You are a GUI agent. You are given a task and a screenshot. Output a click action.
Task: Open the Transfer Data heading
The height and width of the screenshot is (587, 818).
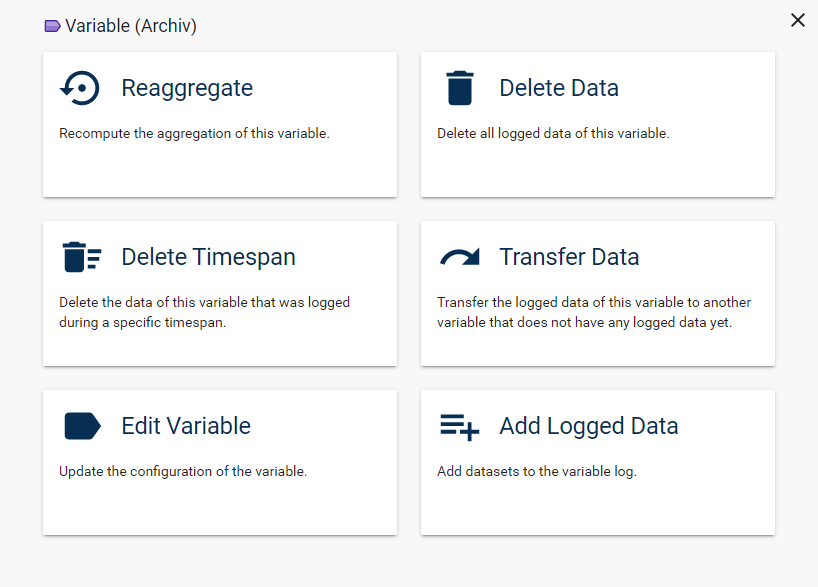[569, 257]
